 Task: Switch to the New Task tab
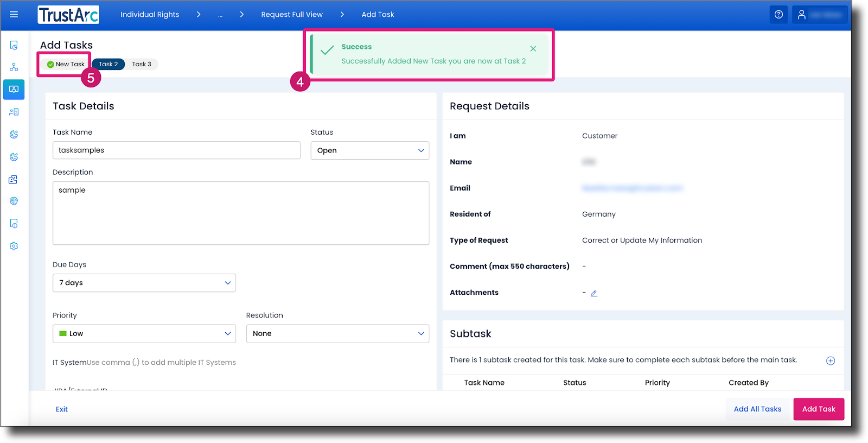[66, 64]
